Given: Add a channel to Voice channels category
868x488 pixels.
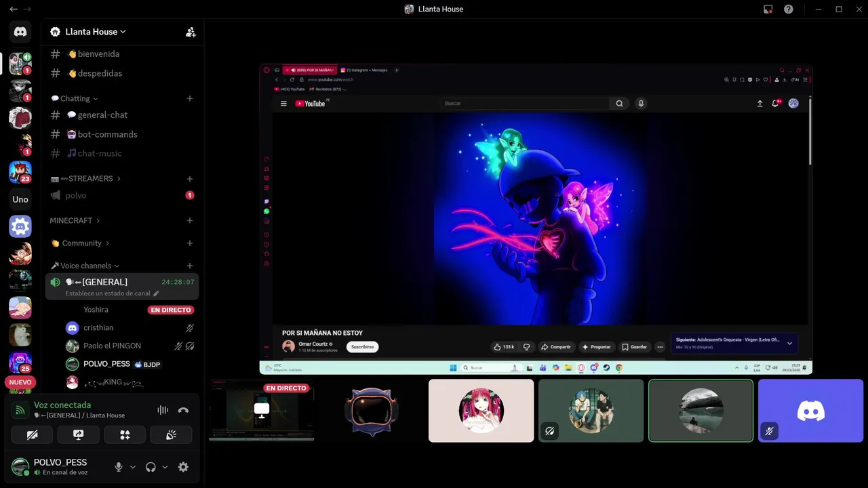Looking at the screenshot, I should click(190, 266).
